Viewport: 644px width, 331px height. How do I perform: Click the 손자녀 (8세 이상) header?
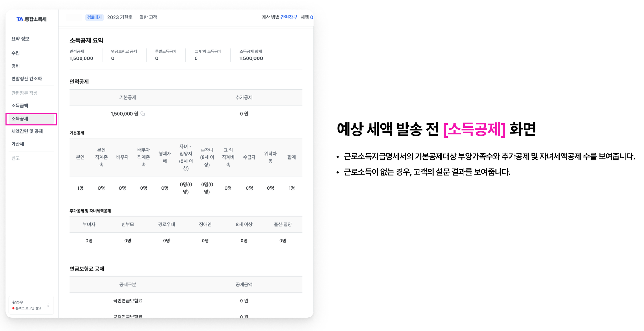pyautogui.click(x=207, y=157)
